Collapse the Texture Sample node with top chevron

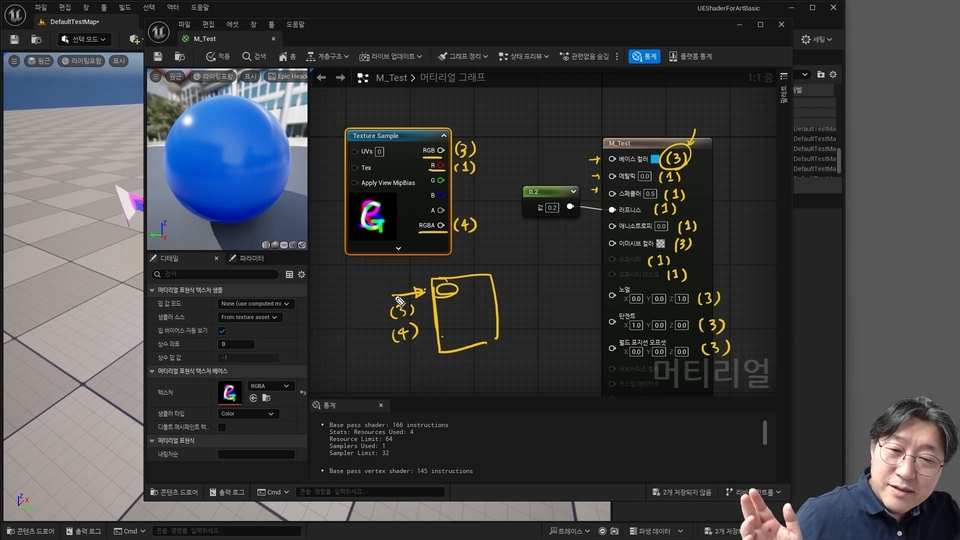pyautogui.click(x=442, y=135)
